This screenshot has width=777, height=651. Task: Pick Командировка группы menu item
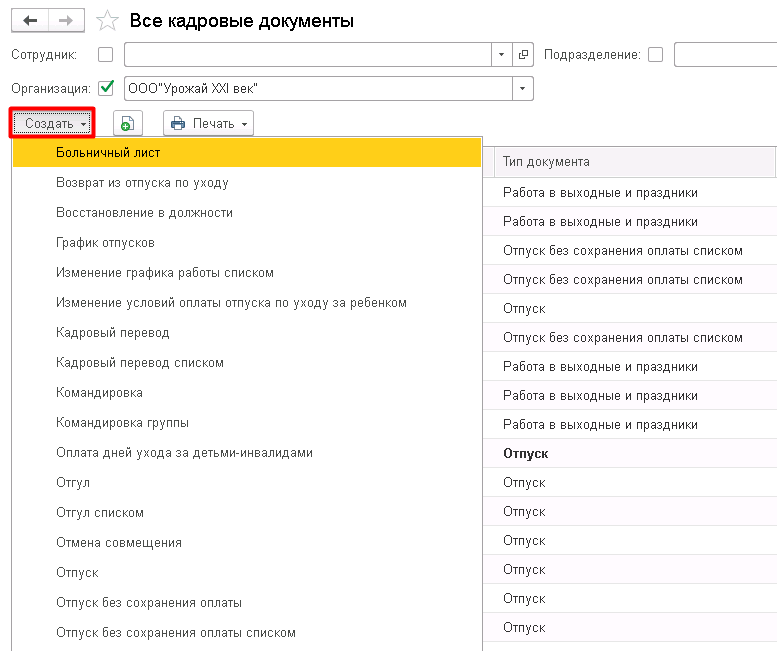click(x=247, y=423)
